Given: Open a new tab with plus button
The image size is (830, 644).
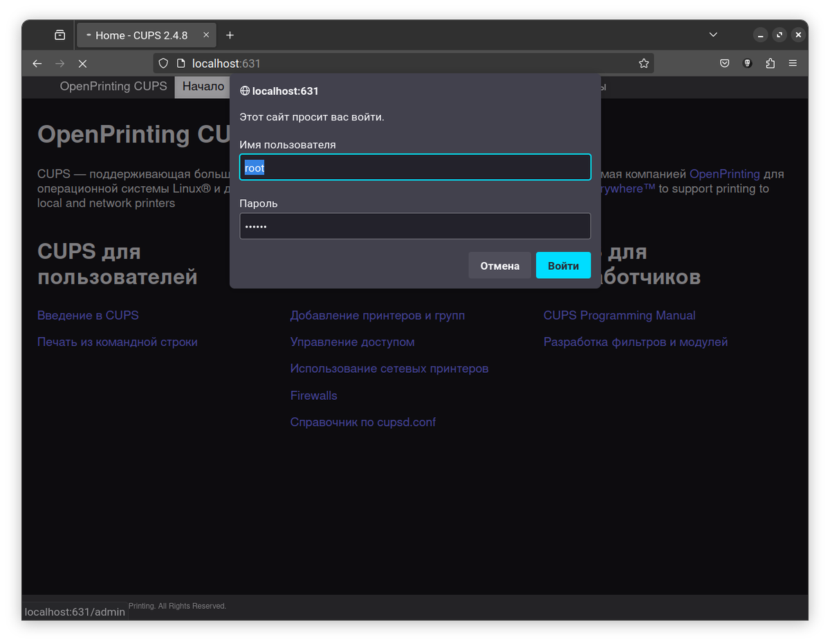Looking at the screenshot, I should click(230, 35).
